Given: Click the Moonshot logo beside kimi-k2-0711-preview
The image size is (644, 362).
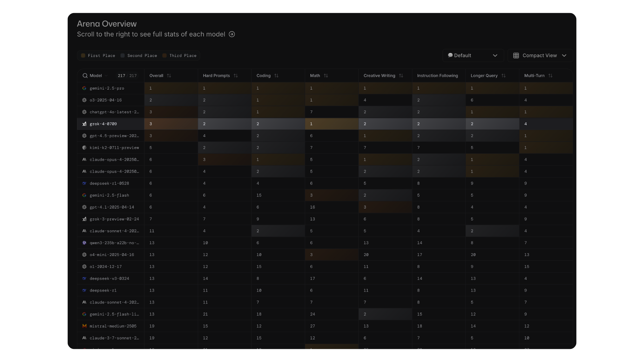Looking at the screenshot, I should point(84,148).
